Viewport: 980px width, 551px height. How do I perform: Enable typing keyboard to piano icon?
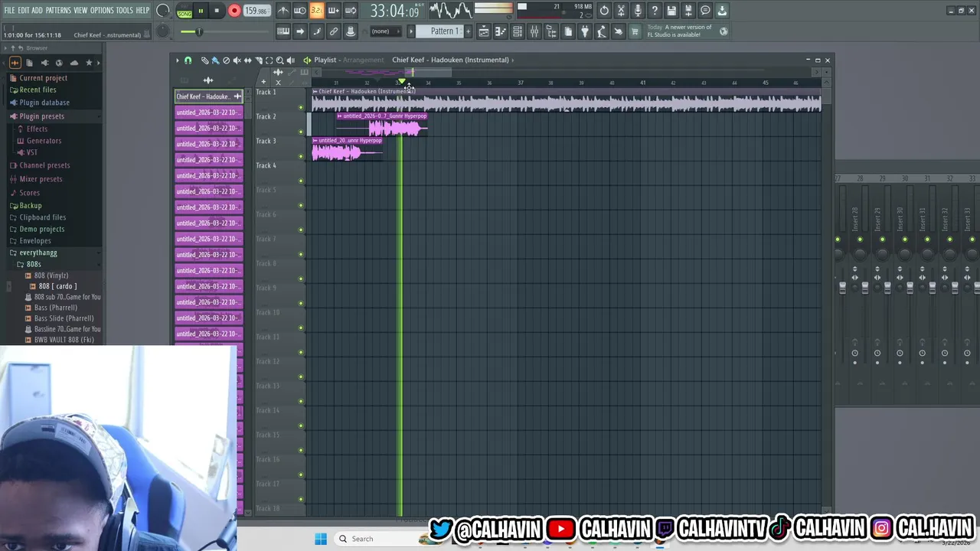[x=283, y=31]
